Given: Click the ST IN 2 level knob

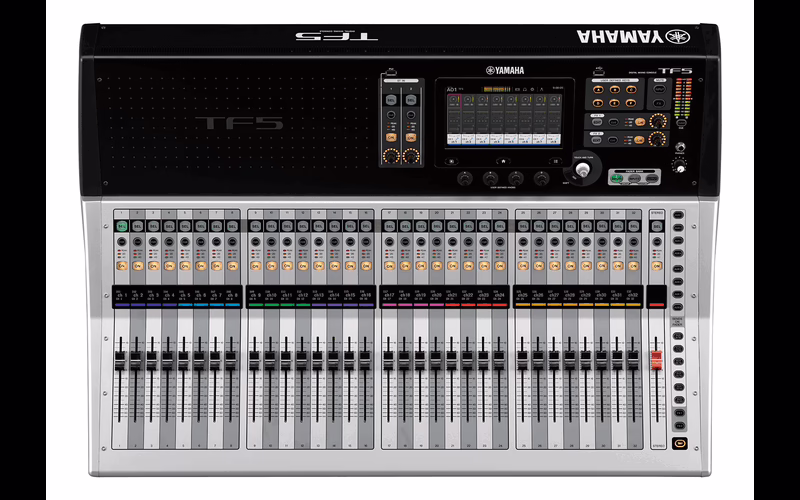Looking at the screenshot, I should click(x=411, y=156).
